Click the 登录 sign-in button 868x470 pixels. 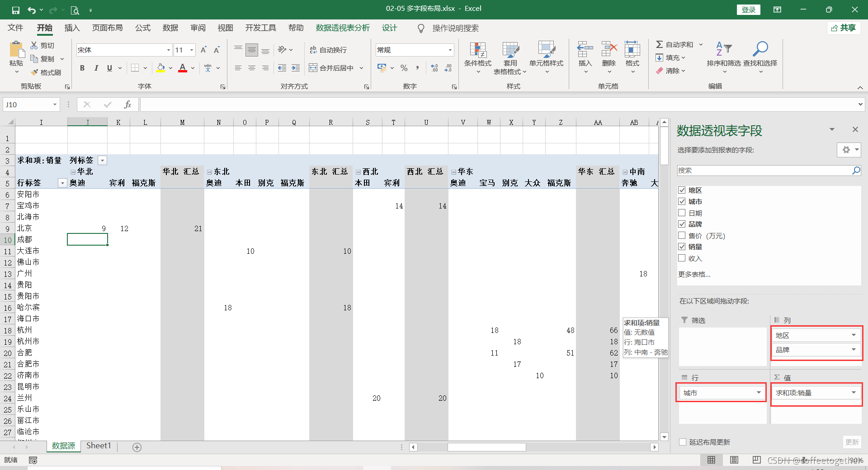(x=749, y=9)
